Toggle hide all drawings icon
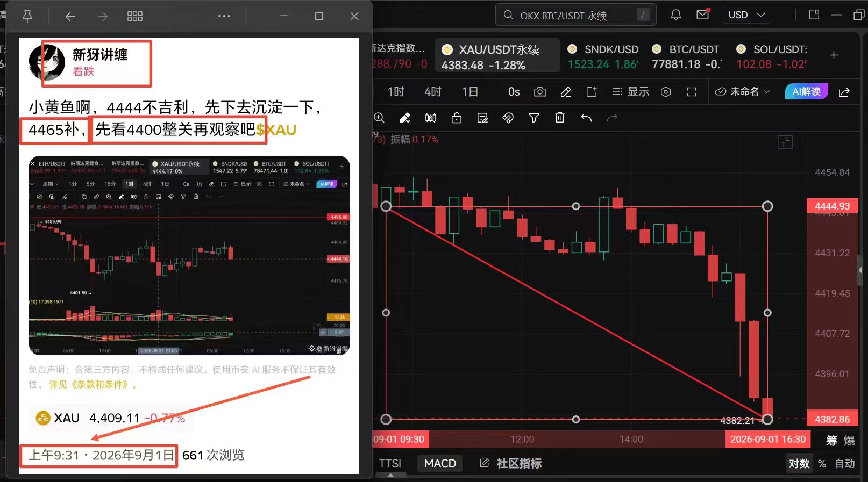Image resolution: width=868 pixels, height=482 pixels. (x=431, y=118)
